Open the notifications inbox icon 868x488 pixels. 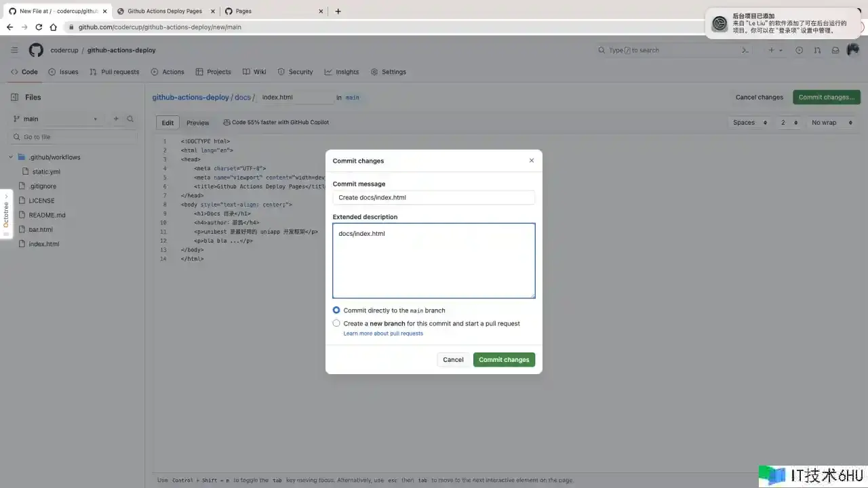coord(835,50)
